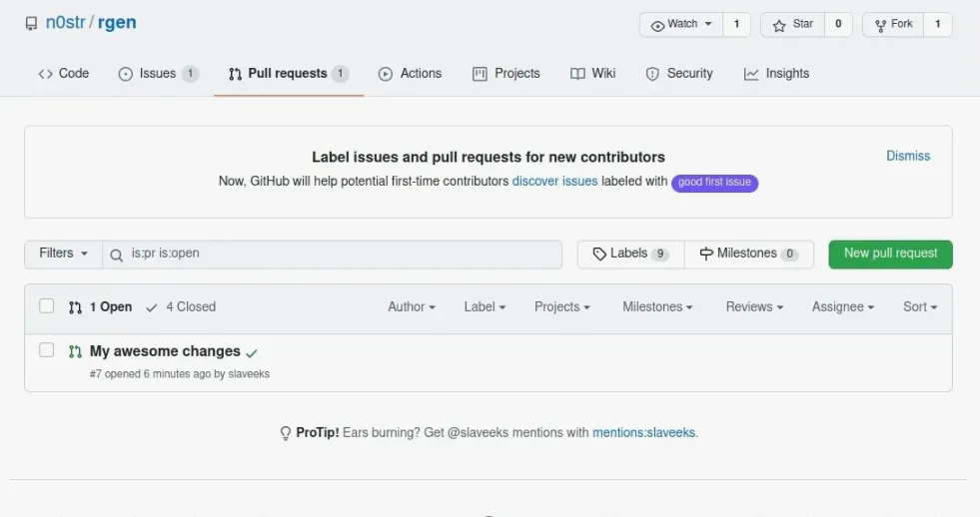The height and width of the screenshot is (517, 980).
Task: Focus the is:pr is:open search field
Action: point(332,255)
